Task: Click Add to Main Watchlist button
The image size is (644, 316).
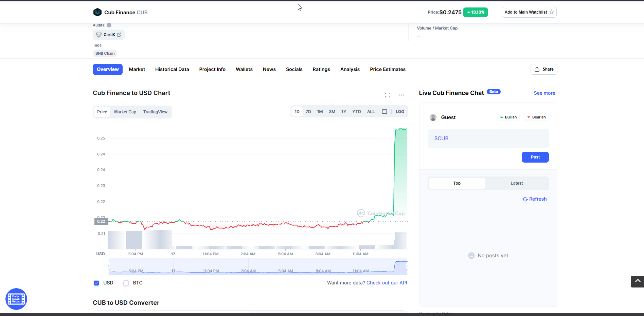Action: 529,12
